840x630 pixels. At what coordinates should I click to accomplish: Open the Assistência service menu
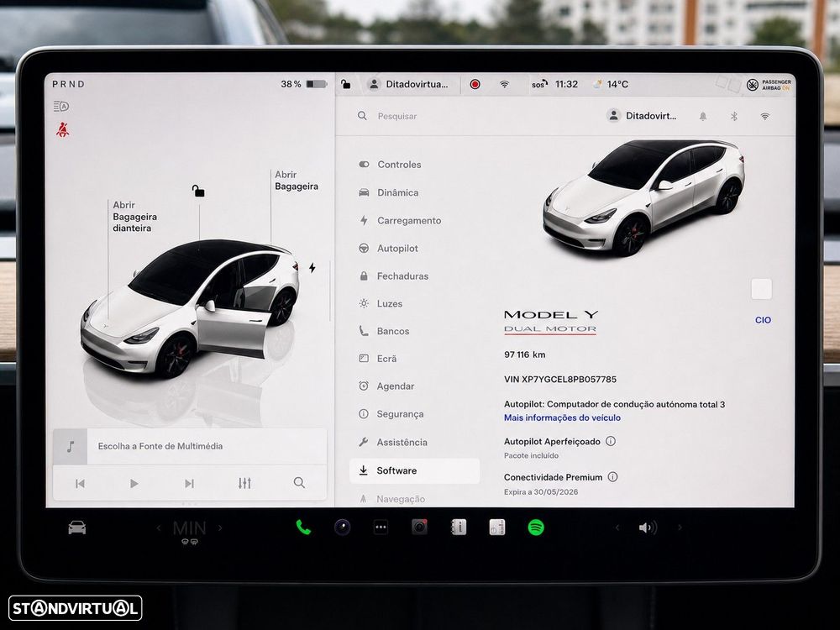click(x=393, y=442)
